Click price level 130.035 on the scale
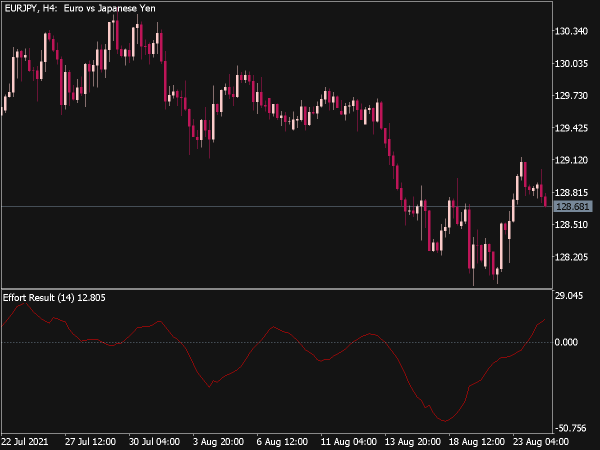 (x=571, y=64)
